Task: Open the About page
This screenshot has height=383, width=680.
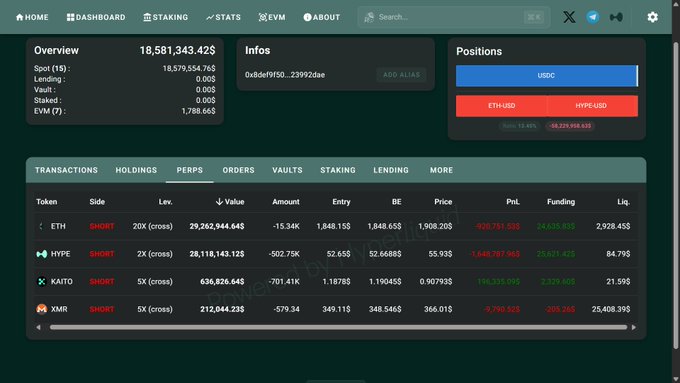Action: 322,17
